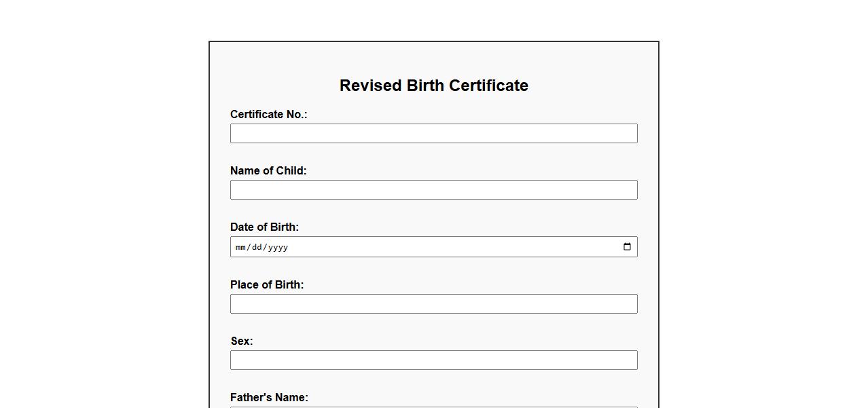The height and width of the screenshot is (408, 868).
Task: Click the "Sex:" label text
Action: click(242, 341)
